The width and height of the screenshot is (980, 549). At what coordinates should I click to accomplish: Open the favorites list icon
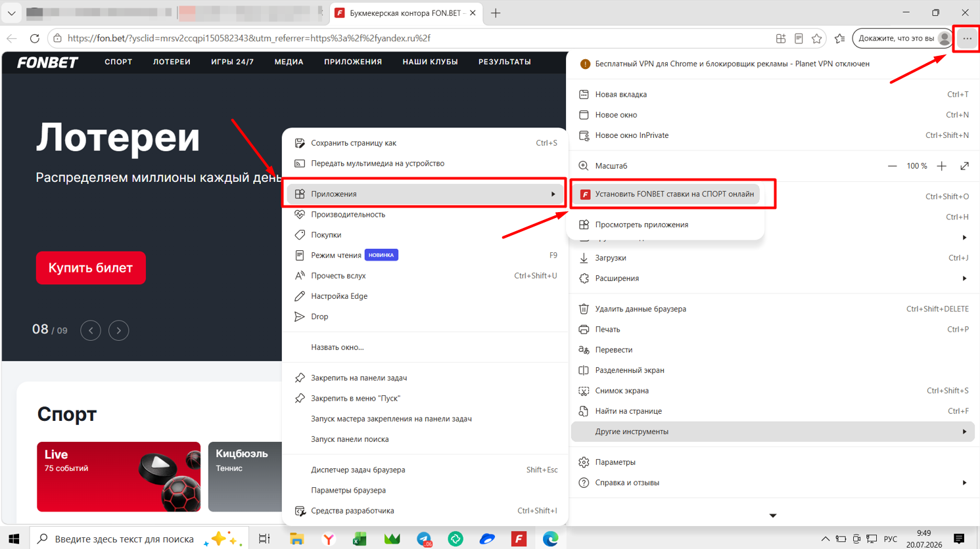[839, 39]
